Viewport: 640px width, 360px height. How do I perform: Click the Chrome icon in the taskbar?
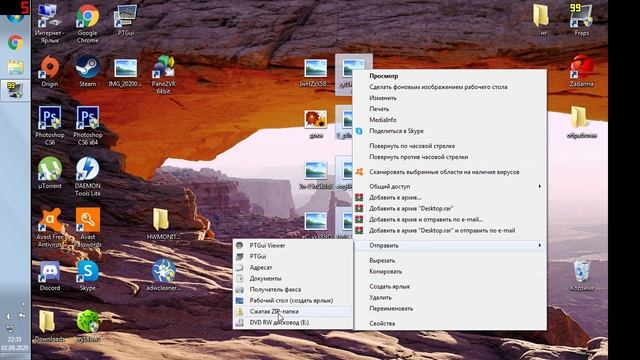click(x=15, y=42)
